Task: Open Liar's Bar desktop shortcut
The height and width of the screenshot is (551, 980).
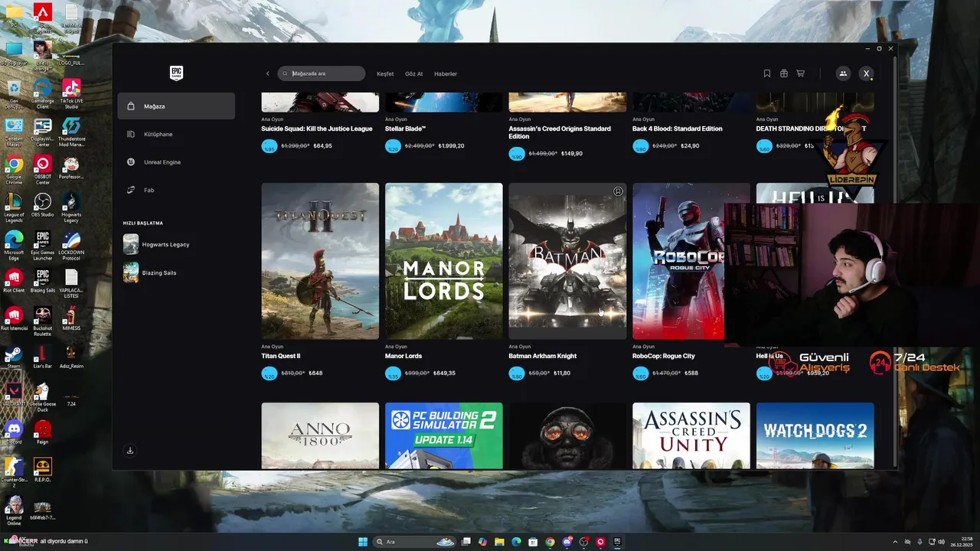Action: (43, 357)
